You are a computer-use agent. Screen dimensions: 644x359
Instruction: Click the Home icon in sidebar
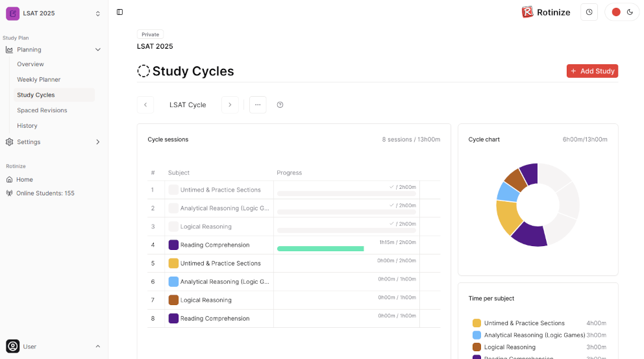click(10, 180)
